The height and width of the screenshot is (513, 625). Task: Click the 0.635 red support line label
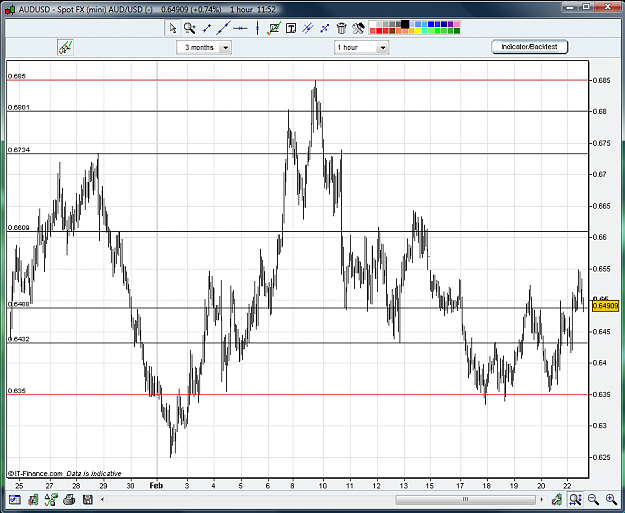click(x=17, y=391)
